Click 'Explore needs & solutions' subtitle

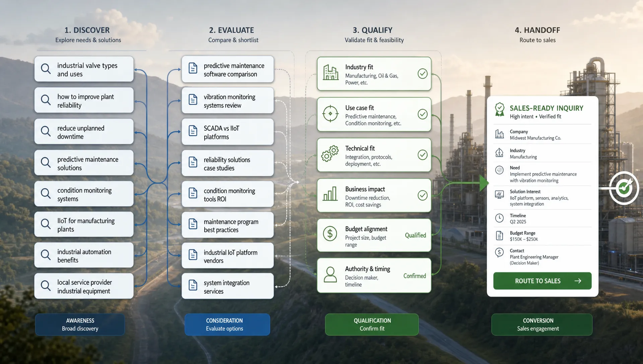[88, 40]
